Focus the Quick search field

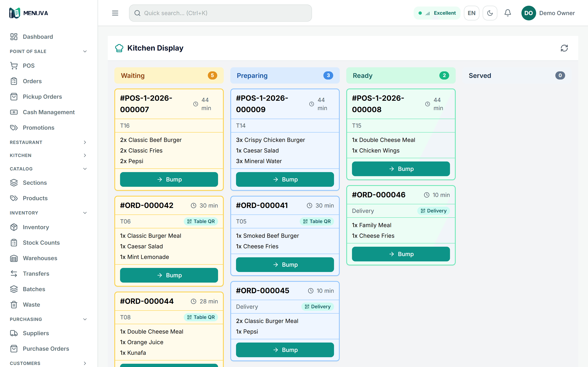coord(220,13)
